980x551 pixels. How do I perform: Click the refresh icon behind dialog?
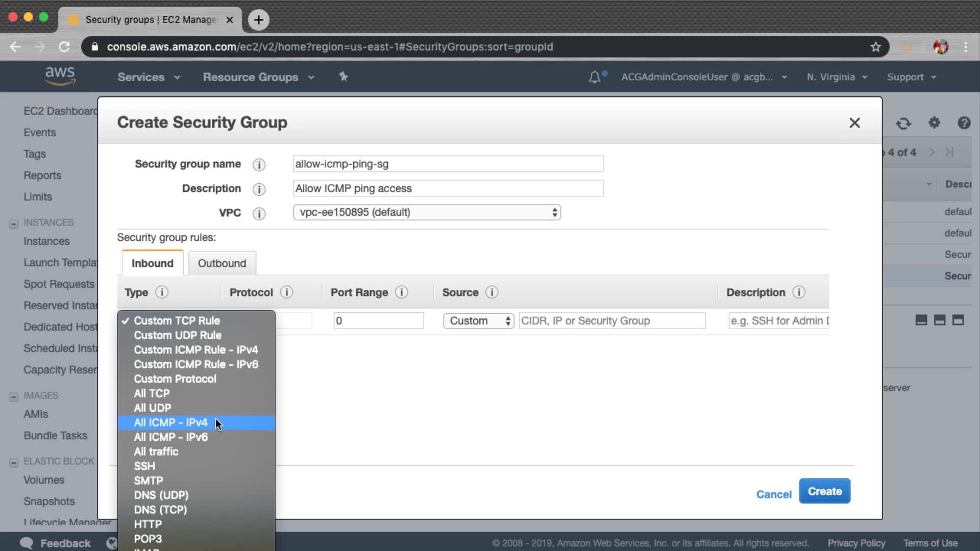coord(903,123)
